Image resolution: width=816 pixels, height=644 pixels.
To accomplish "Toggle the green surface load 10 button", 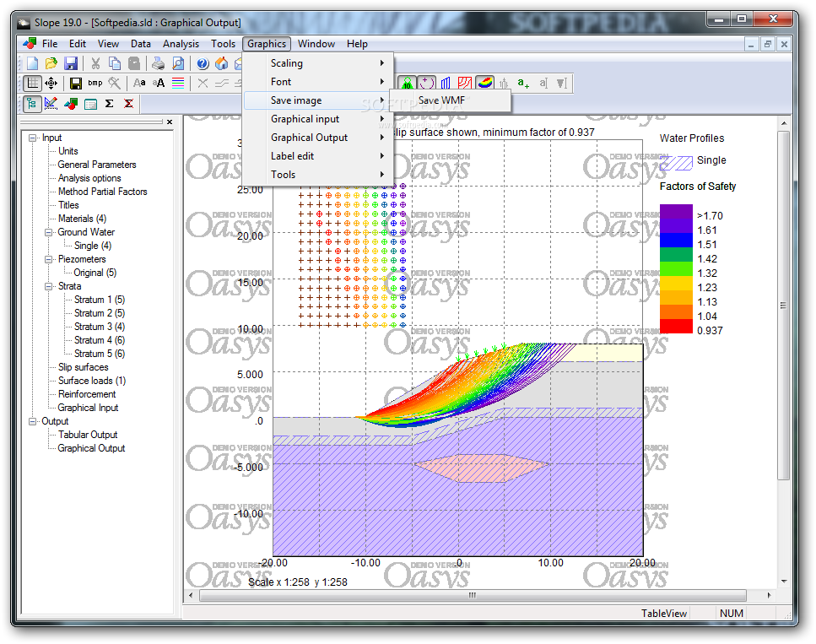I will pos(407,83).
